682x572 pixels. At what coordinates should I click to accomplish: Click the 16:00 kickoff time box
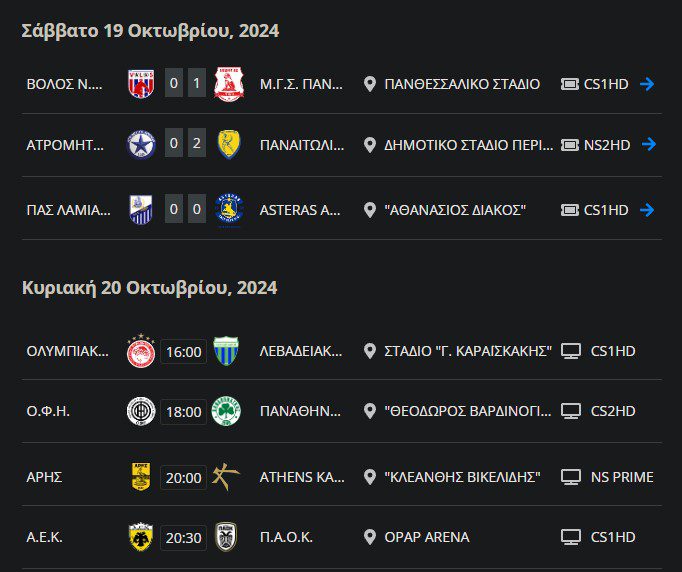click(x=183, y=351)
